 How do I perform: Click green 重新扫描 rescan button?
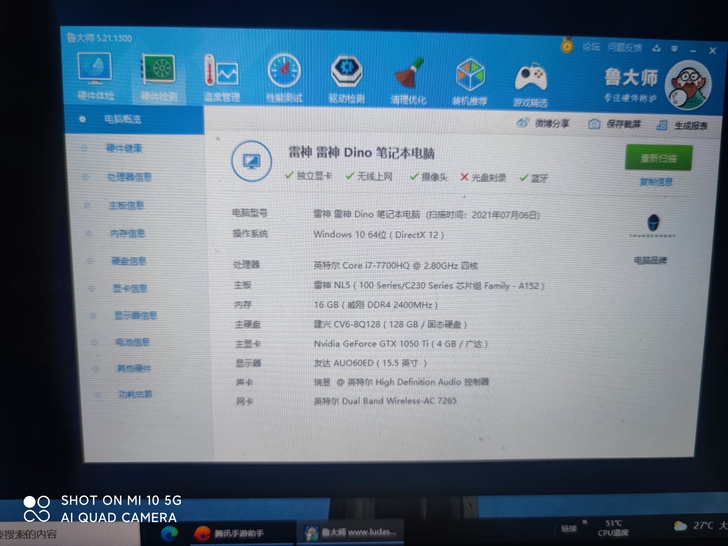click(658, 158)
